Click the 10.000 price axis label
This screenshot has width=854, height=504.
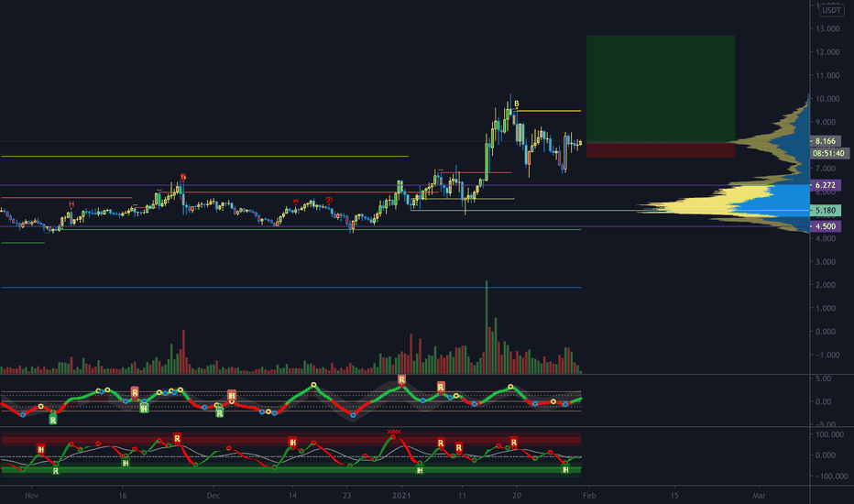pyautogui.click(x=827, y=99)
